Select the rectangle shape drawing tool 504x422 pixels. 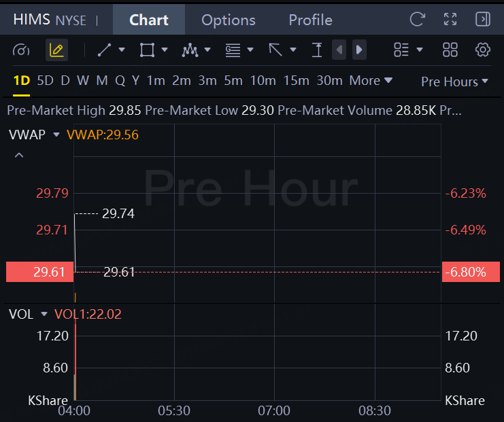[147, 50]
